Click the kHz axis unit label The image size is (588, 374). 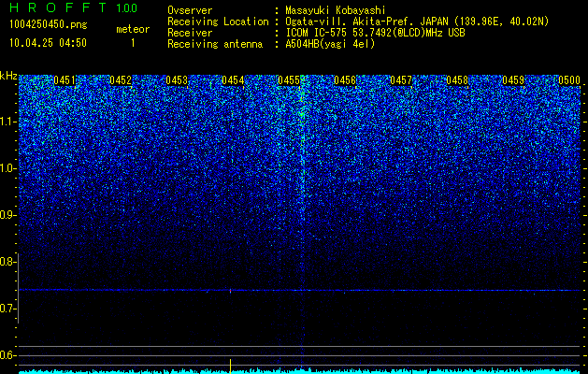click(8, 76)
